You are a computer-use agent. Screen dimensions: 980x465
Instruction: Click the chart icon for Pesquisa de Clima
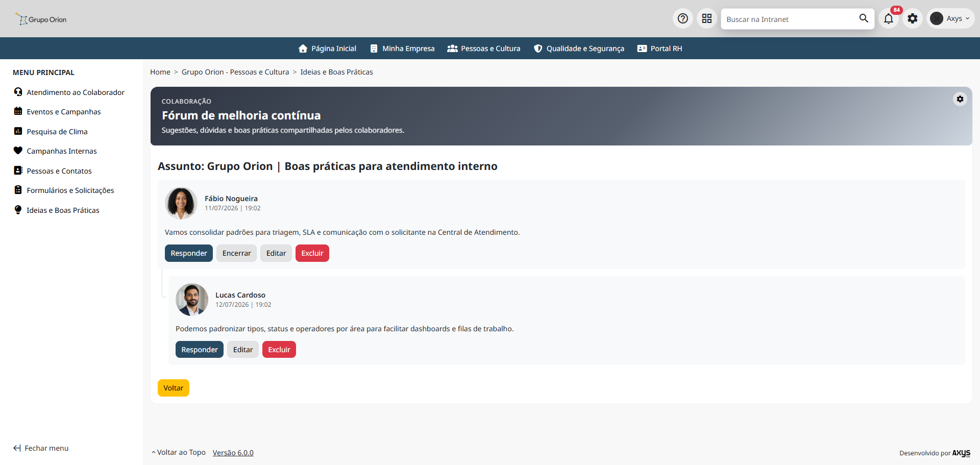(18, 131)
